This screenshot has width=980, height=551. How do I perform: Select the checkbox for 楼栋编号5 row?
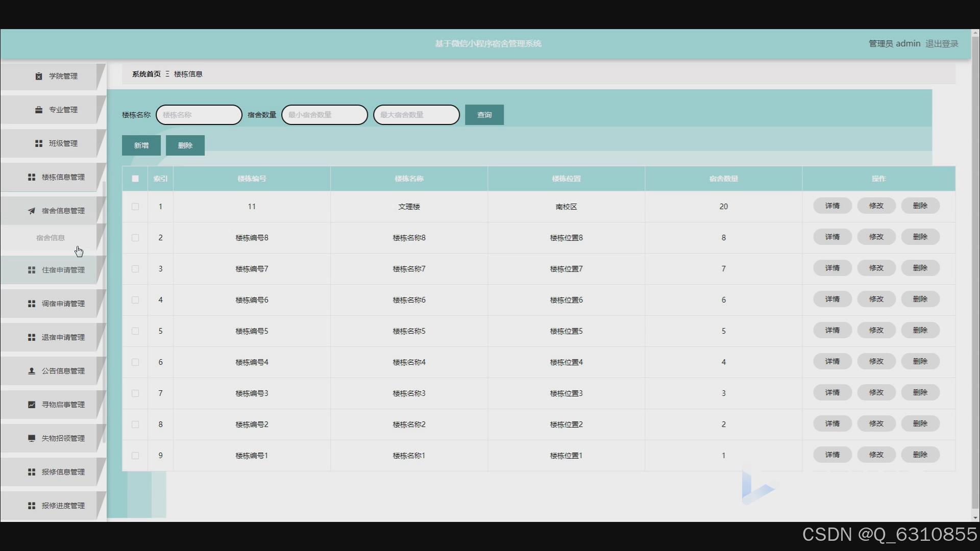[x=135, y=331]
